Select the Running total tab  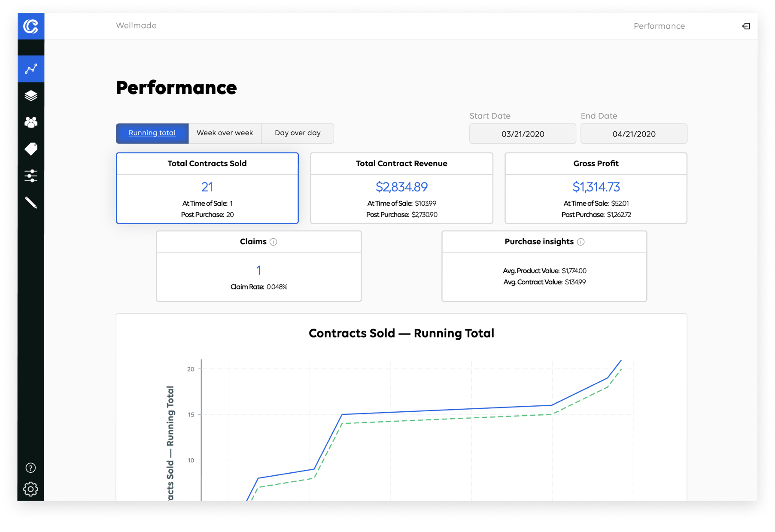[152, 133]
